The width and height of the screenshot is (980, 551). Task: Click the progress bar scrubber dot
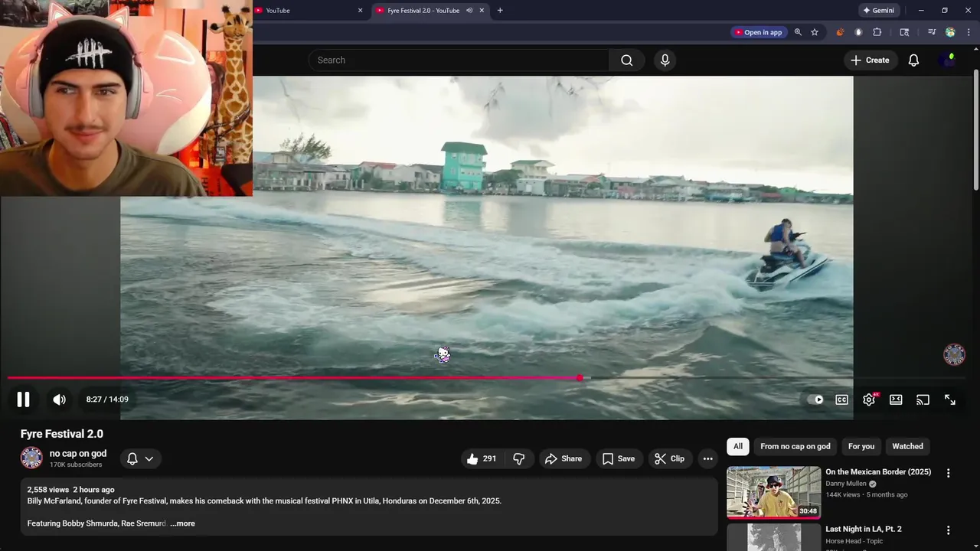580,378
